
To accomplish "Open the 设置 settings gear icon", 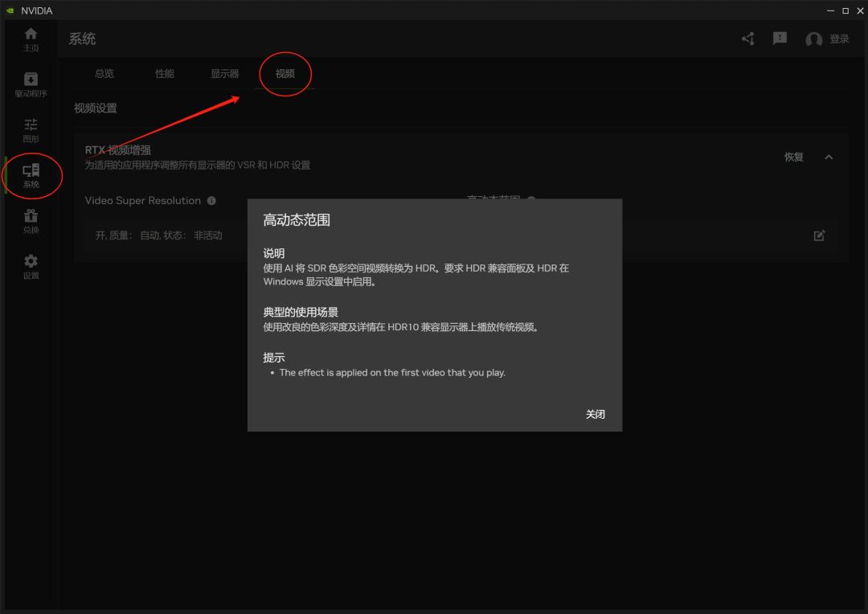I will pos(31,266).
